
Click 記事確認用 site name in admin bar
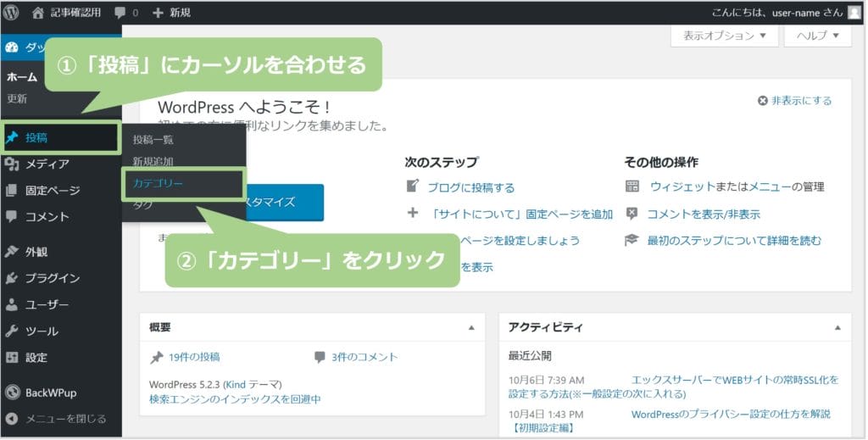(x=75, y=13)
